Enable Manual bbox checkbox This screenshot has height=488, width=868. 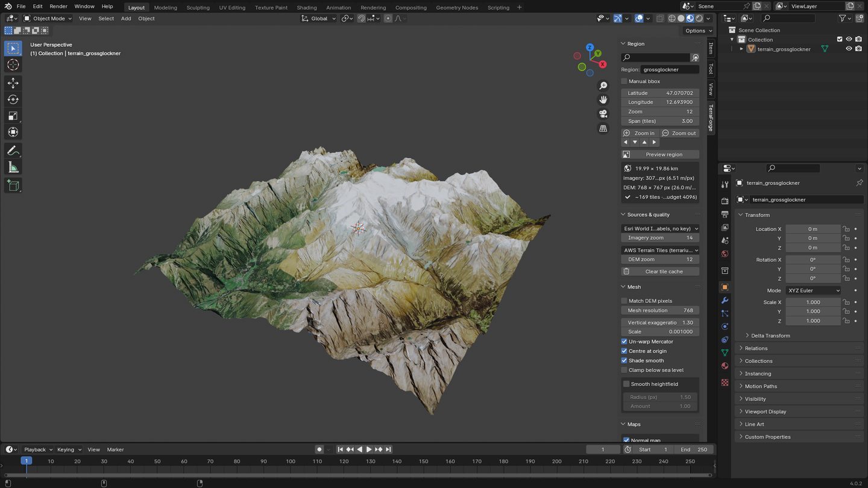(624, 81)
